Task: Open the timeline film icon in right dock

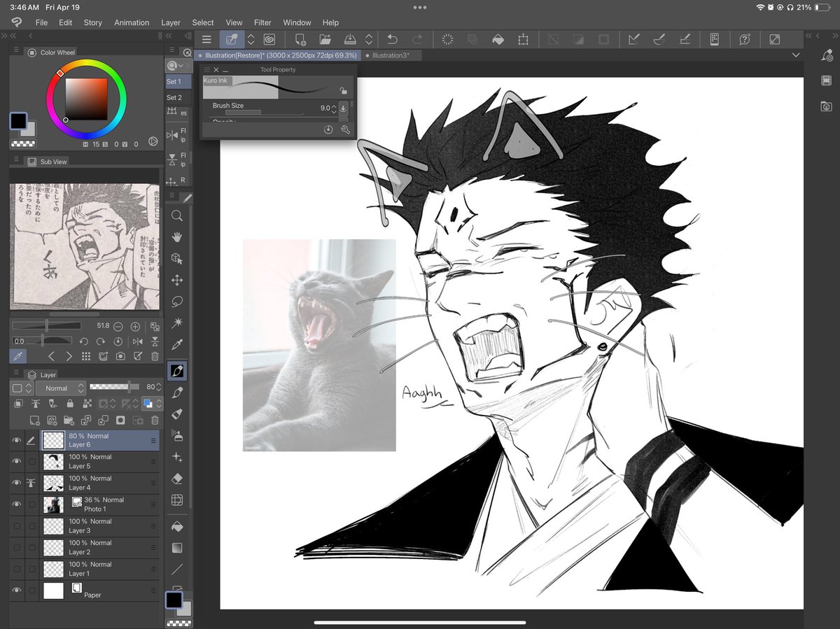Action: (826, 80)
